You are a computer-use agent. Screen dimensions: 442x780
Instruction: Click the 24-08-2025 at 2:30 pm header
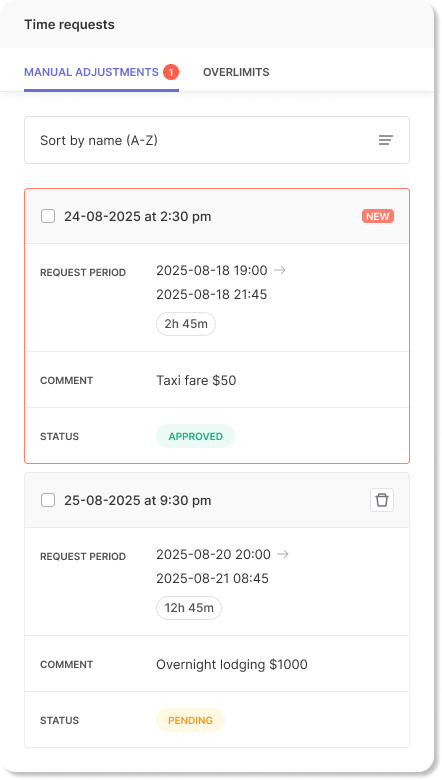coord(138,216)
